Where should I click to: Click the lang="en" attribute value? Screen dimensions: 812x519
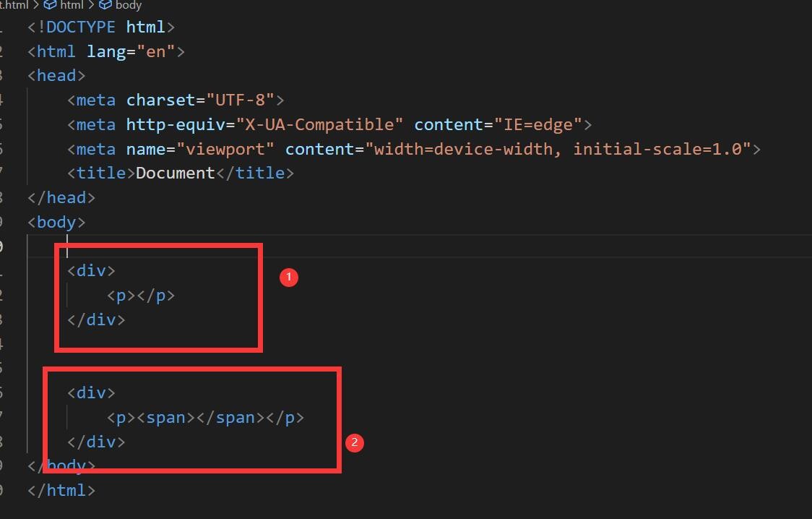pyautogui.click(x=156, y=52)
